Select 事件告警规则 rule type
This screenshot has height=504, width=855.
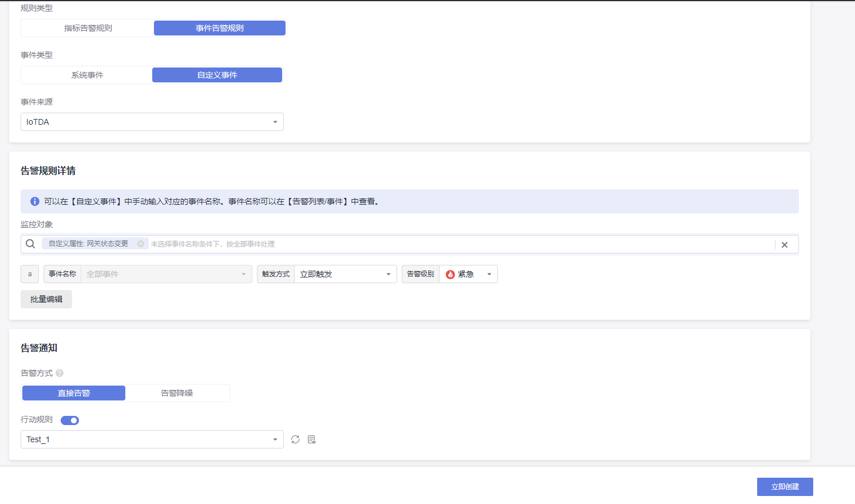click(220, 28)
